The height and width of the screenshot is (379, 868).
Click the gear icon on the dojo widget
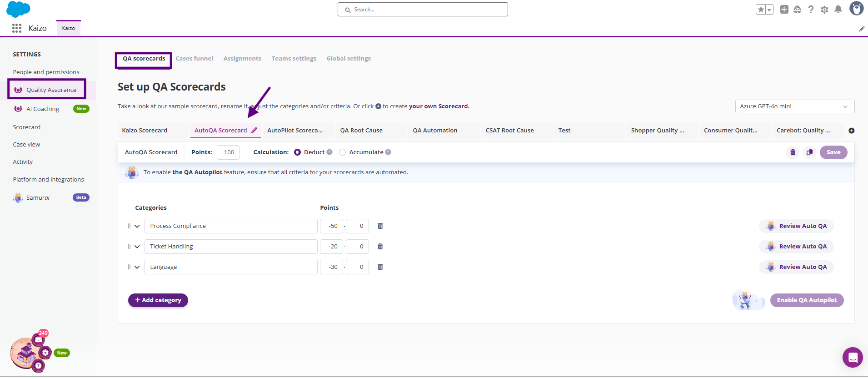(x=45, y=353)
